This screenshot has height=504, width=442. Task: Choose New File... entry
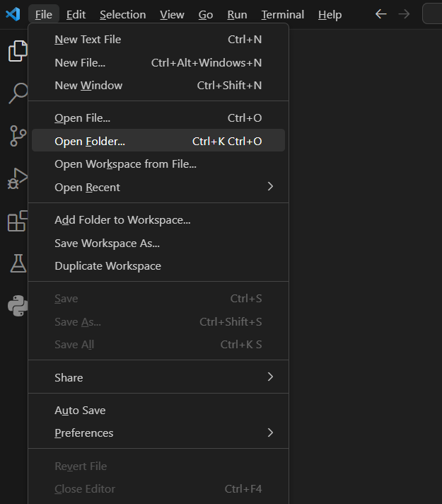(x=158, y=63)
